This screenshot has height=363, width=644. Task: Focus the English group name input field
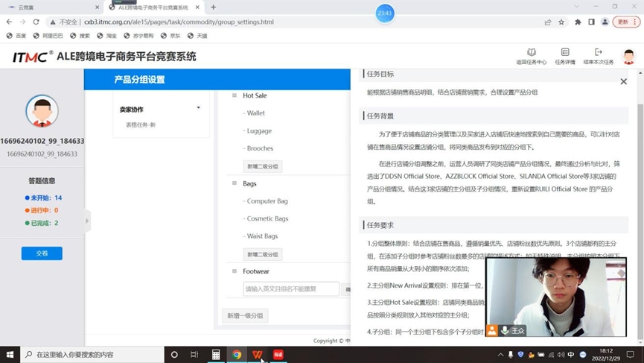coord(291,289)
